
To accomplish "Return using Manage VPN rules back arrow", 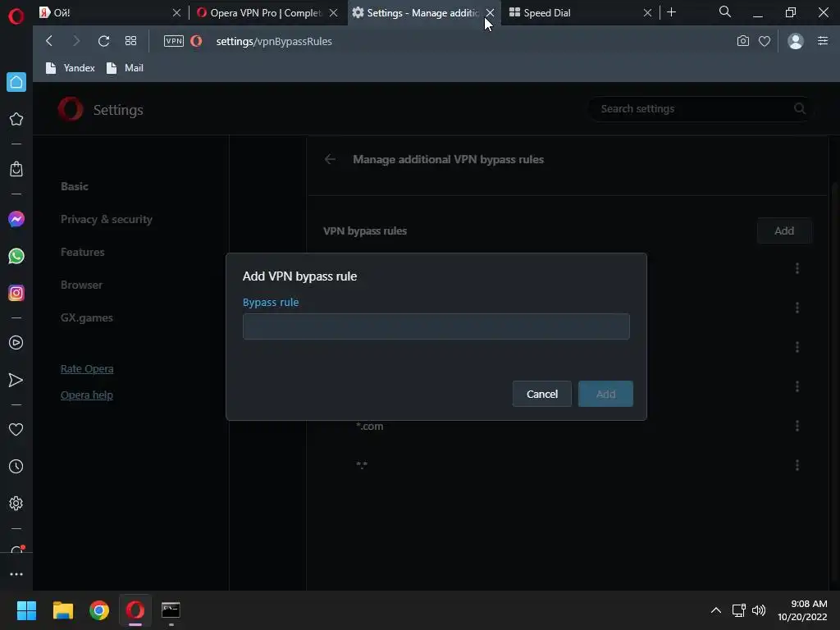I will pos(330,159).
